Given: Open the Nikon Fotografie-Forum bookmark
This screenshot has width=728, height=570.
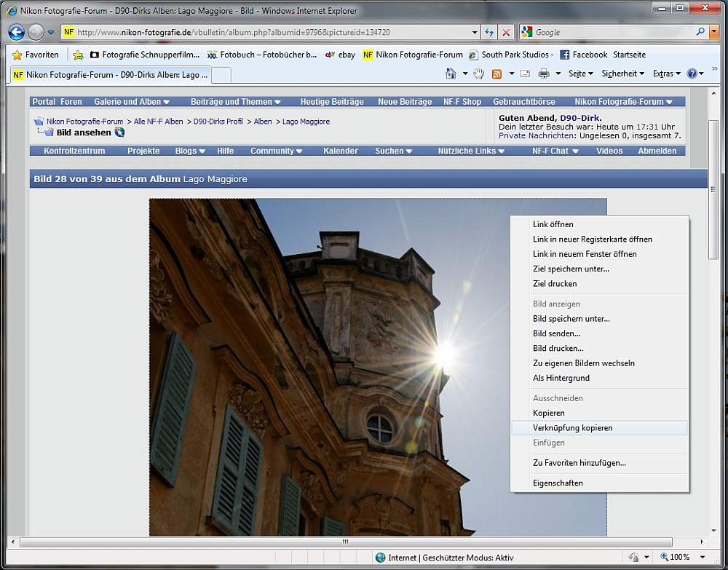Looking at the screenshot, I should pos(414,55).
